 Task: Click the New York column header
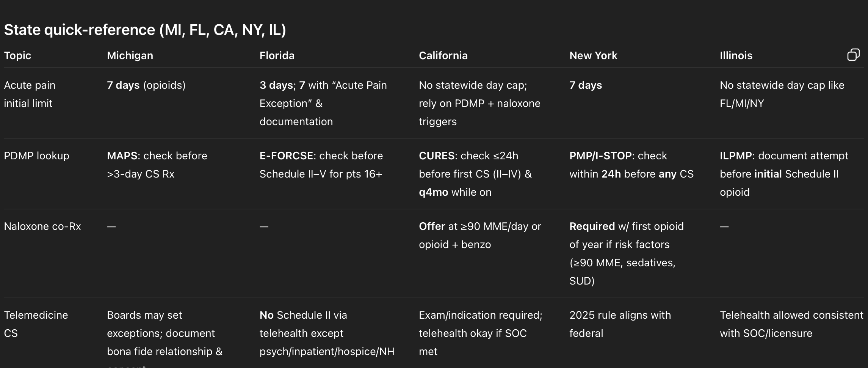pos(593,55)
